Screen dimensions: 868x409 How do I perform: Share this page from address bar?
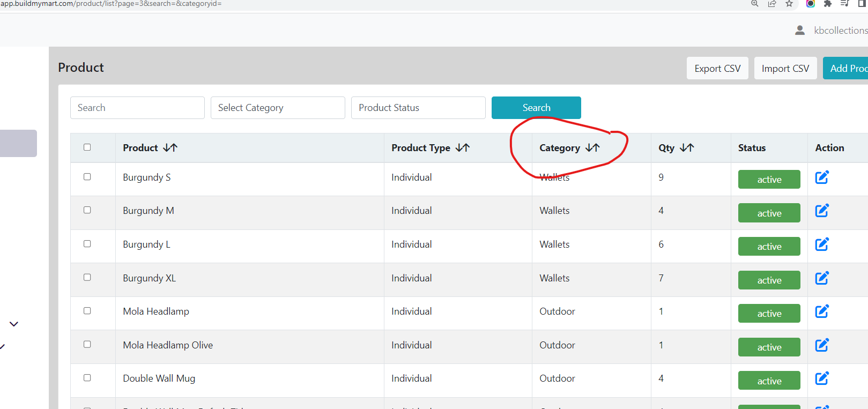tap(772, 4)
